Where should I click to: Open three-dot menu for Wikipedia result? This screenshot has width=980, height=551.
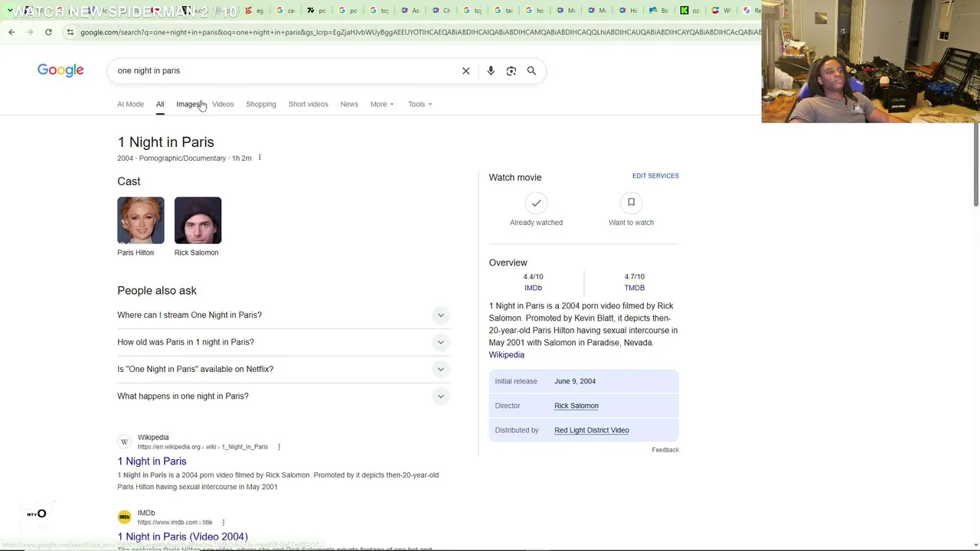tap(279, 447)
